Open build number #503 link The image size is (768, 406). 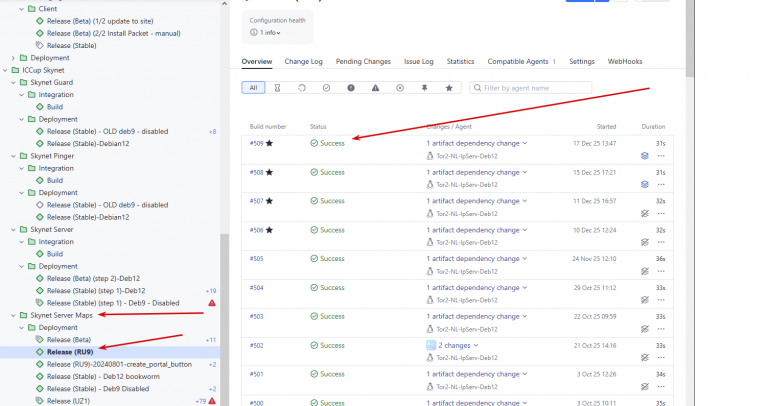point(257,316)
